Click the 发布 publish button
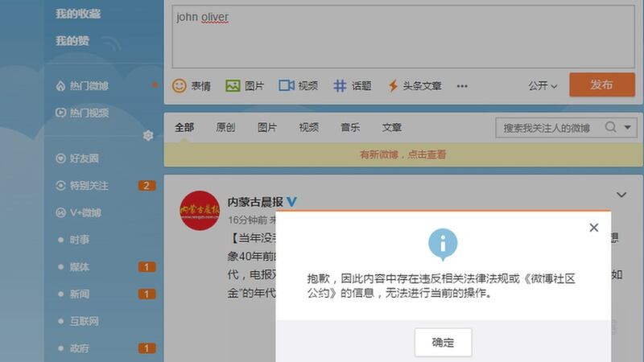Screen dimensions: 644x362 pos(602,84)
